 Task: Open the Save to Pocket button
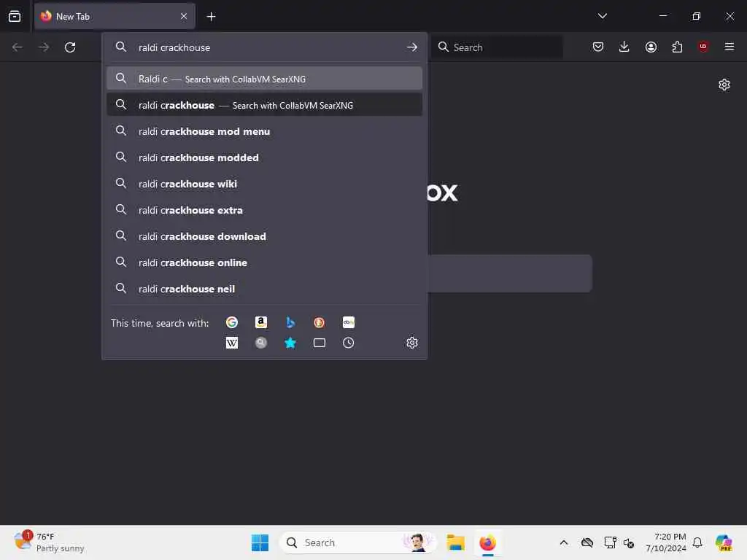pos(598,47)
